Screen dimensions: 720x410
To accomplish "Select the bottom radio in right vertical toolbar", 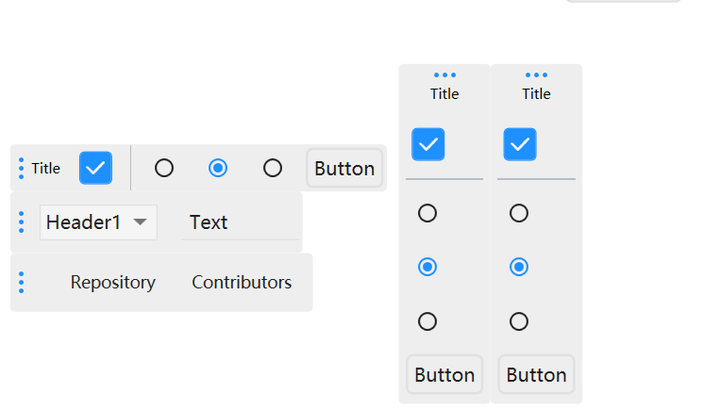I will point(519,321).
